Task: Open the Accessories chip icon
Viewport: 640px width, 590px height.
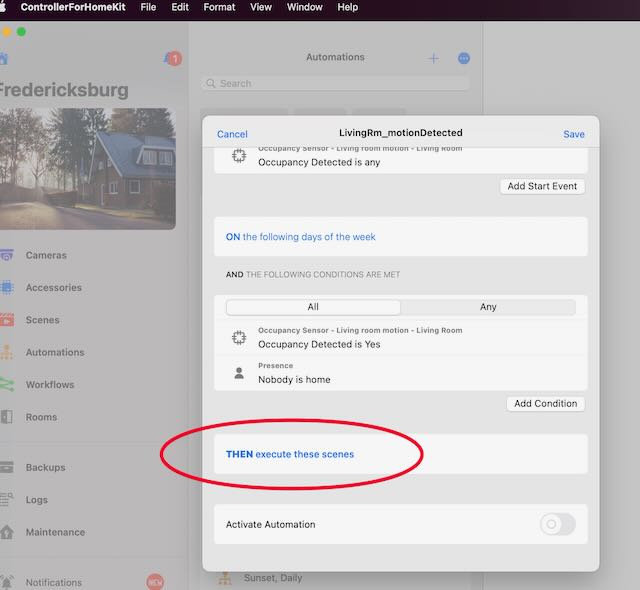Action: click(7, 288)
